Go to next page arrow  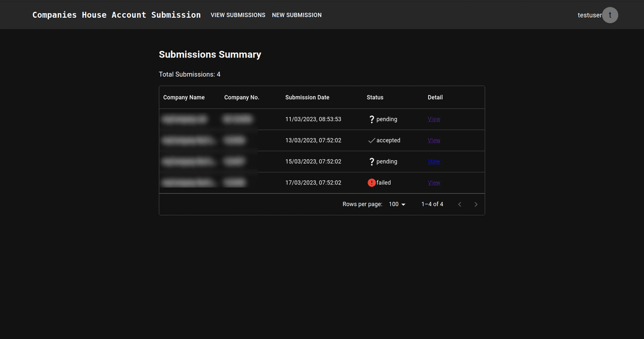click(475, 204)
